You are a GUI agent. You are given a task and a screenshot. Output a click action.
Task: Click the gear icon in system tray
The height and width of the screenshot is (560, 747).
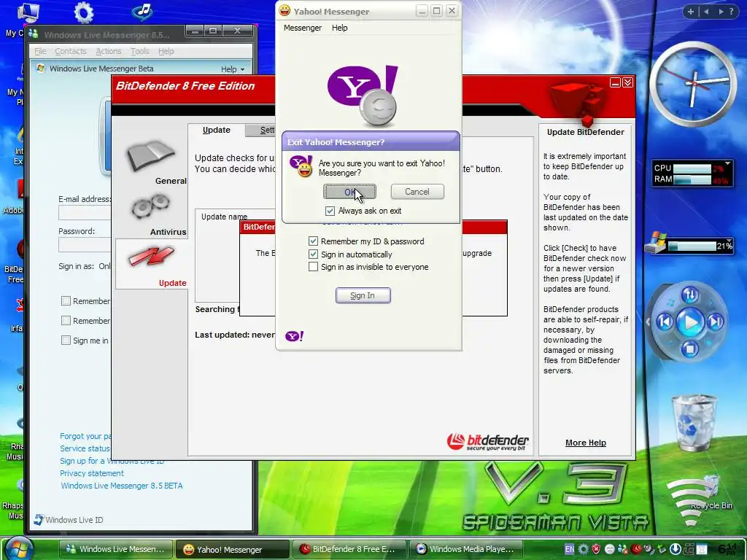coord(583,549)
